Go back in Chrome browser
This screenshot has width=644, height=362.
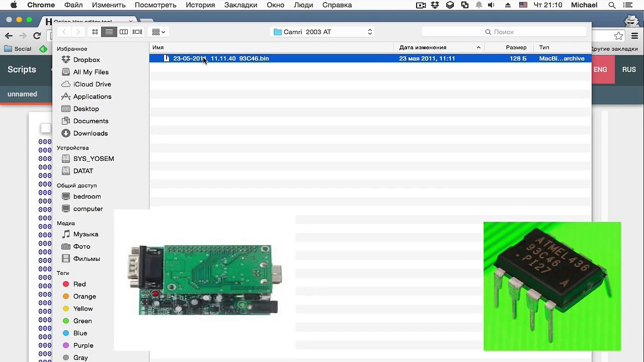(9, 36)
